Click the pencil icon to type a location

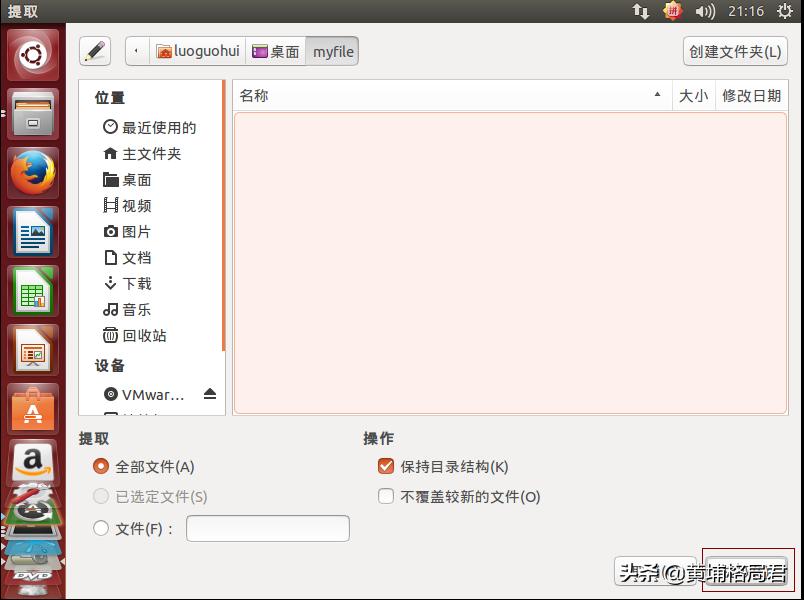[x=95, y=51]
